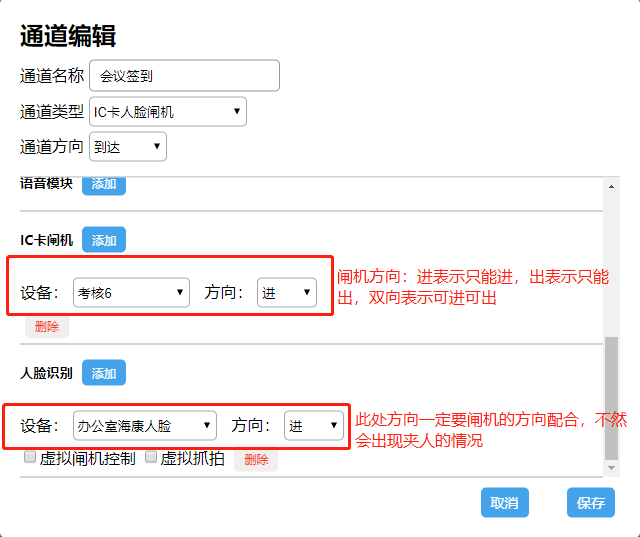Click 删除 beside the 虚拟抓拍 checkbox
This screenshot has width=640, height=537.
click(x=256, y=459)
